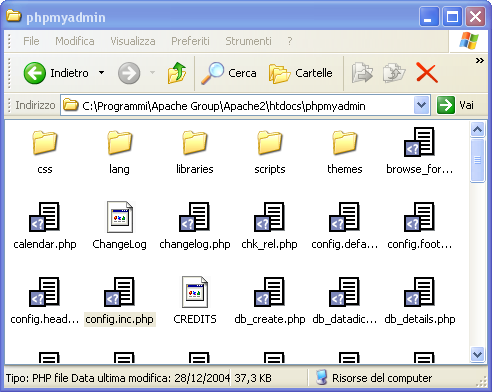Click the Indirizzo address bar label
The height and width of the screenshot is (392, 492).
(x=35, y=105)
